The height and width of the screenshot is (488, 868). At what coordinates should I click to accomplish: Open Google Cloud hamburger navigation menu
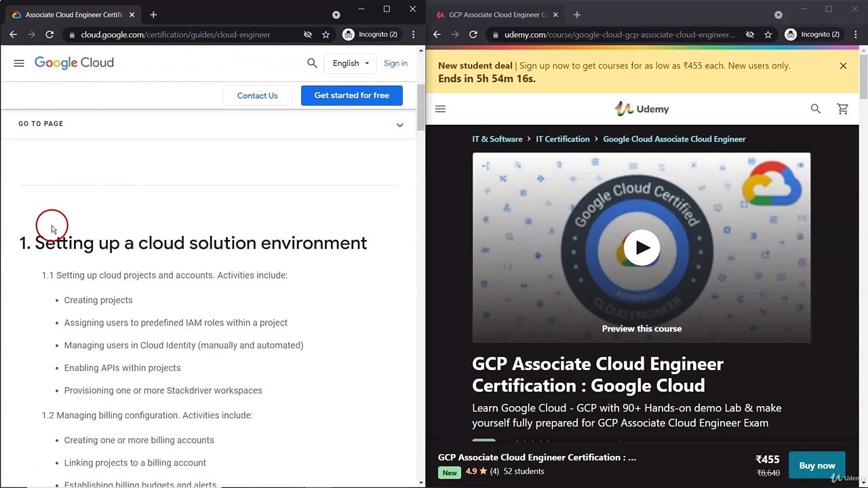[19, 63]
